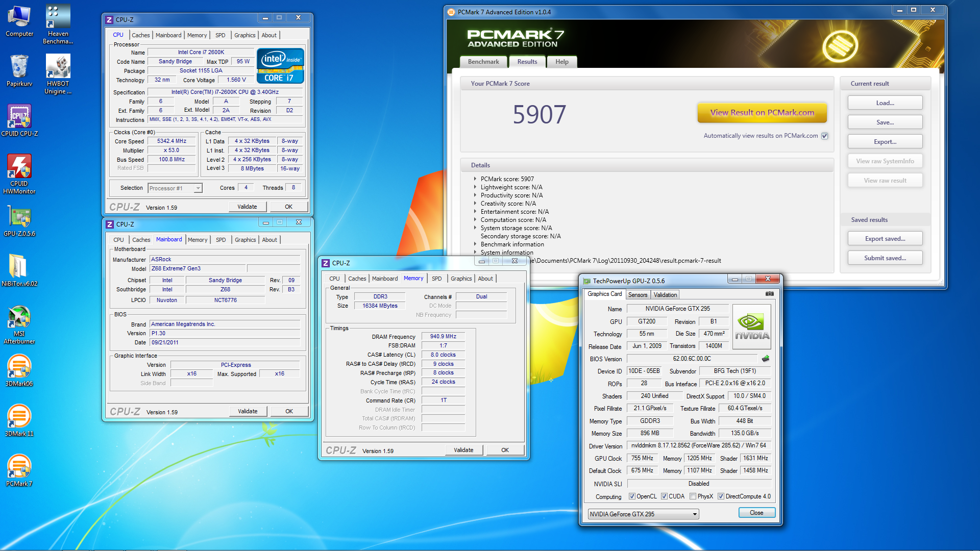
Task: Enable the PhysX checkbox in GPU-Z
Action: pyautogui.click(x=693, y=496)
